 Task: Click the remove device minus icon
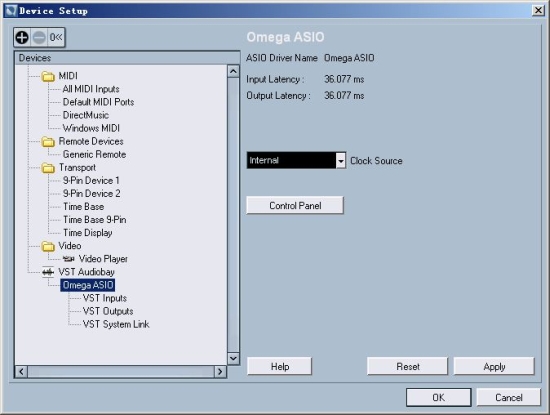[39, 37]
